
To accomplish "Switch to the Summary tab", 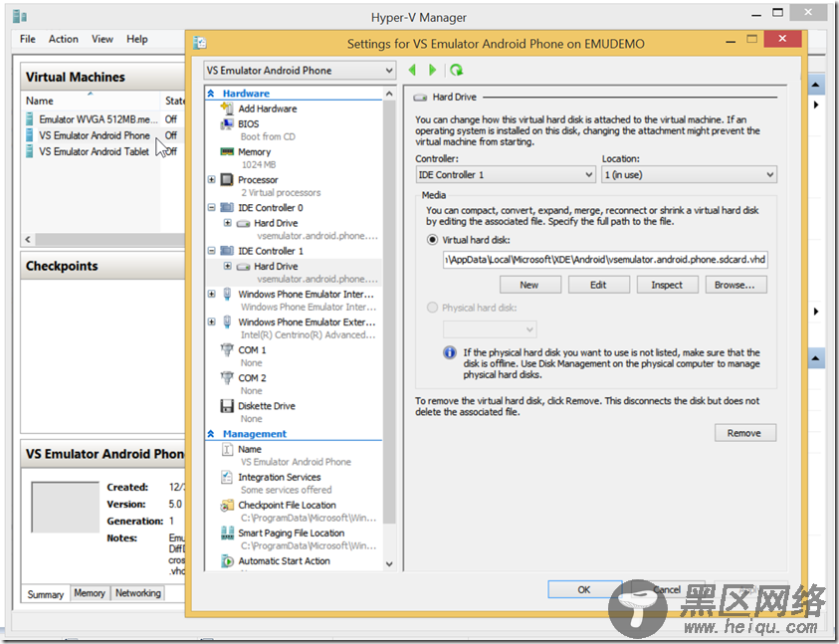I will (x=46, y=594).
